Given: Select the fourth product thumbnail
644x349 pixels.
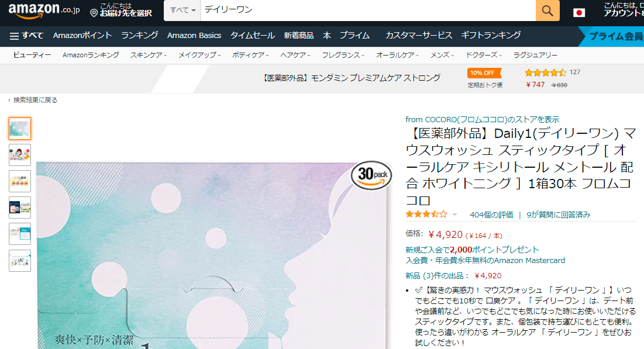Looking at the screenshot, I should [20, 208].
